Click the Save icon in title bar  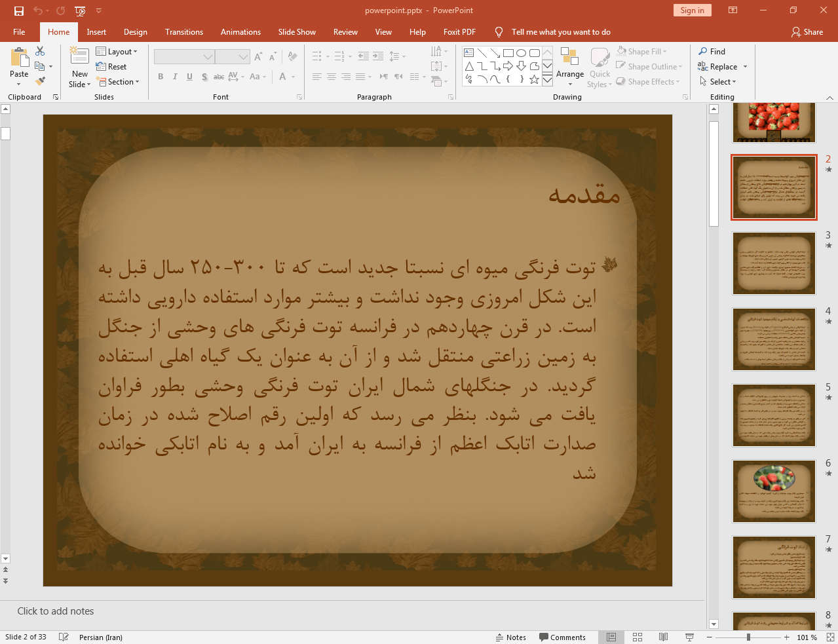tap(19, 10)
